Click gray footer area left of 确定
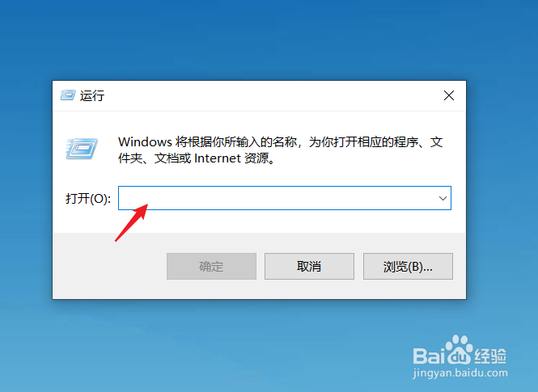538x392 pixels. coord(109,266)
